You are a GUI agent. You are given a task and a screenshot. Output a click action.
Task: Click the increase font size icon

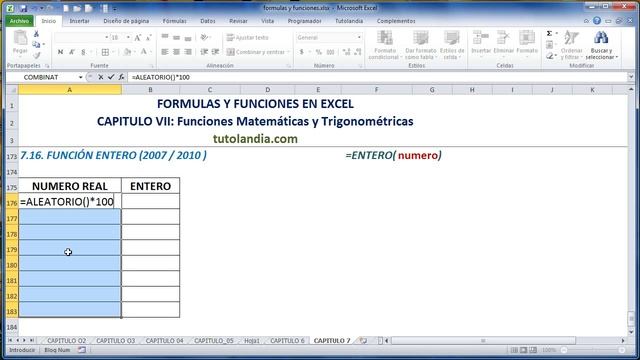point(138,38)
